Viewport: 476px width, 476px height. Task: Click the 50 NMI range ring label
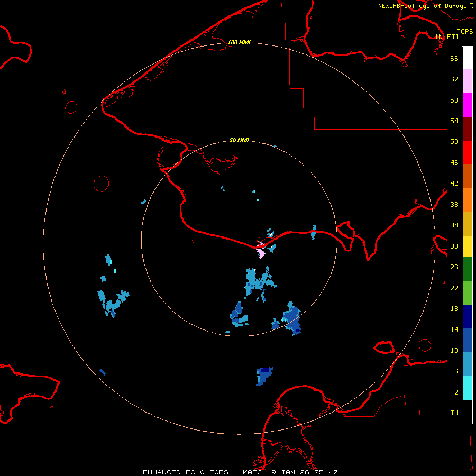pyautogui.click(x=239, y=140)
